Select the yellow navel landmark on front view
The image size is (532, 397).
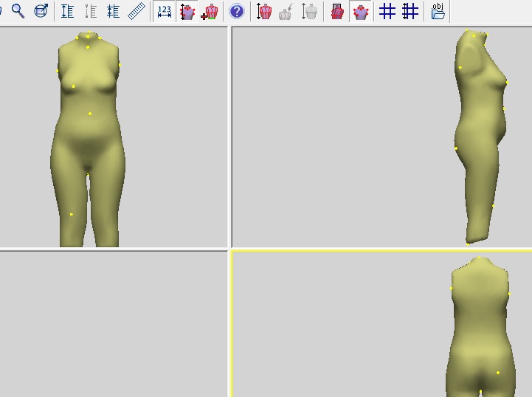point(90,114)
